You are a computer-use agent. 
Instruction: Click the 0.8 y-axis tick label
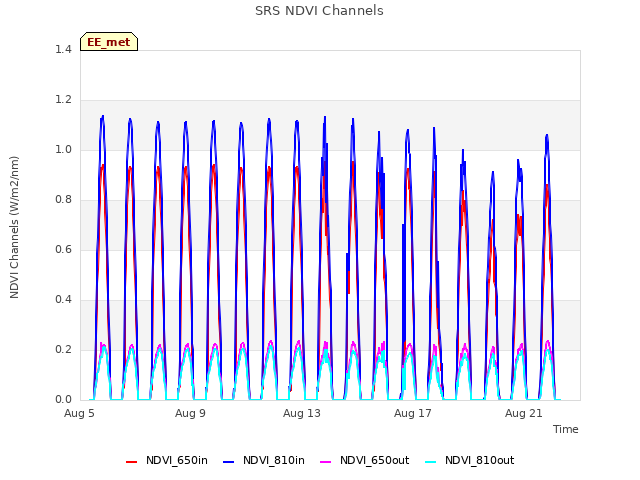(63, 200)
